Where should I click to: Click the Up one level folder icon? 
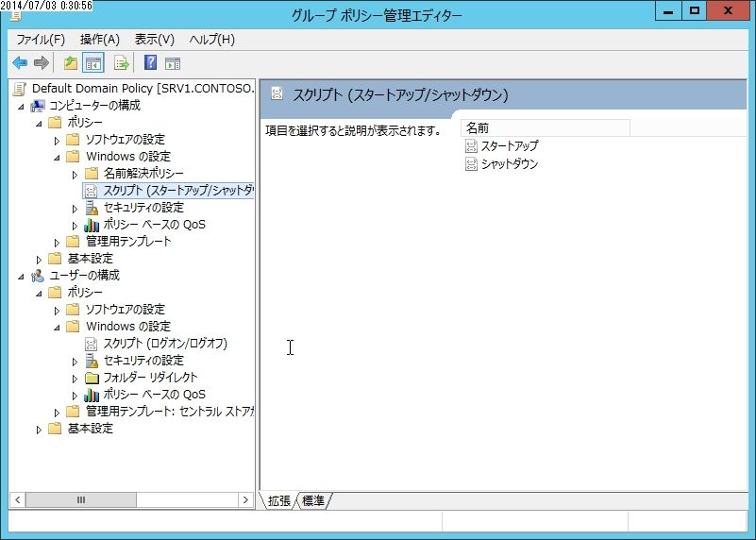pos(71,62)
